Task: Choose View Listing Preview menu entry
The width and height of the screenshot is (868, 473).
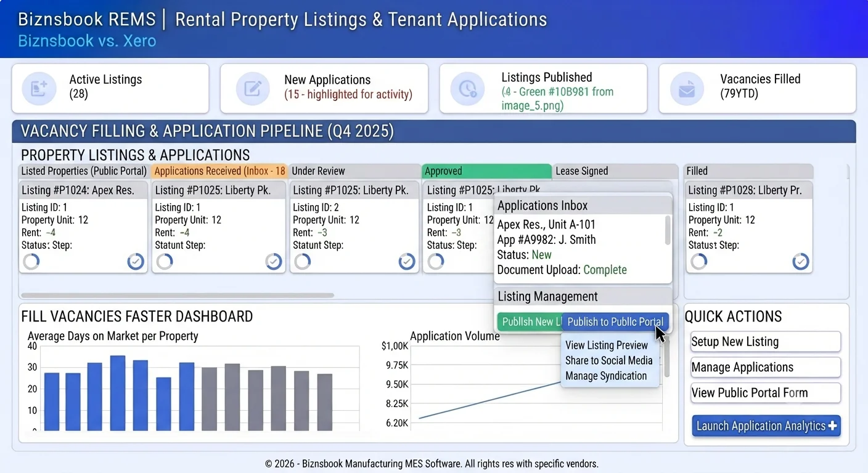Action: click(607, 346)
